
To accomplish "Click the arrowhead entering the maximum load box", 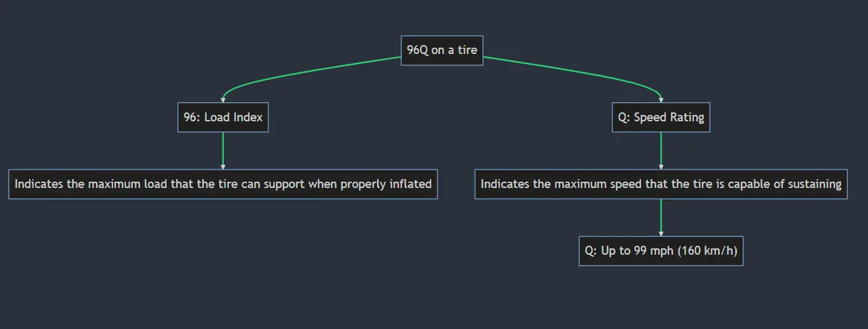I will point(223,166).
